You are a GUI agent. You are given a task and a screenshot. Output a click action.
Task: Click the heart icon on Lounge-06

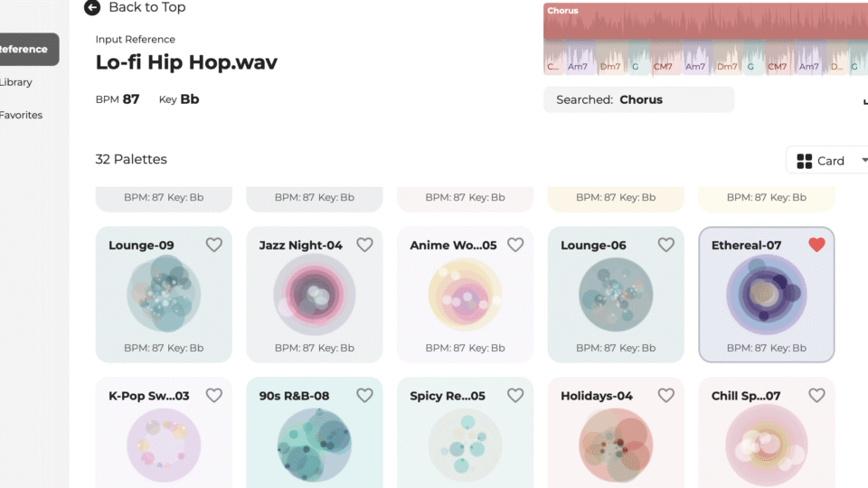tap(666, 245)
